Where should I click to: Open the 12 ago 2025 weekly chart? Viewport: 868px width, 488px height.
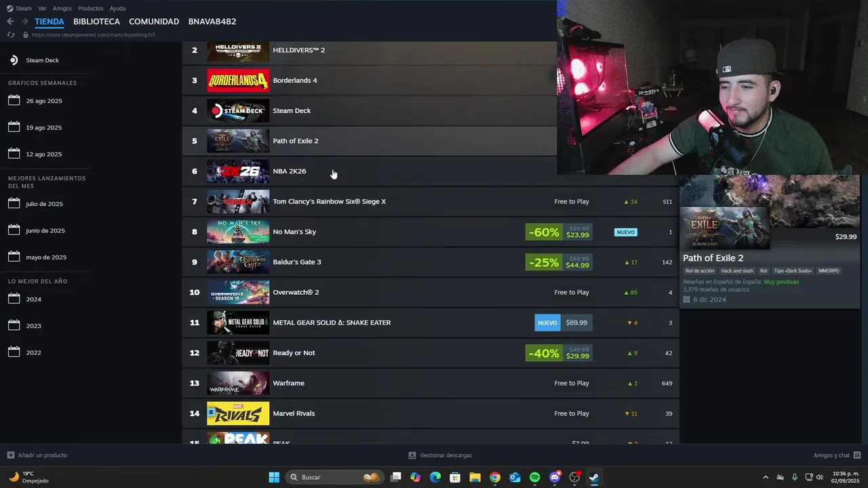44,154
